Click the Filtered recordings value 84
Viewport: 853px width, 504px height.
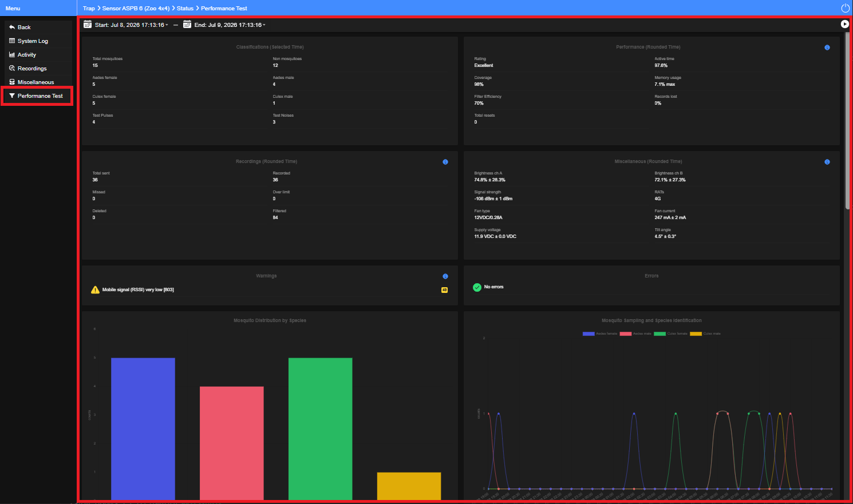click(275, 218)
